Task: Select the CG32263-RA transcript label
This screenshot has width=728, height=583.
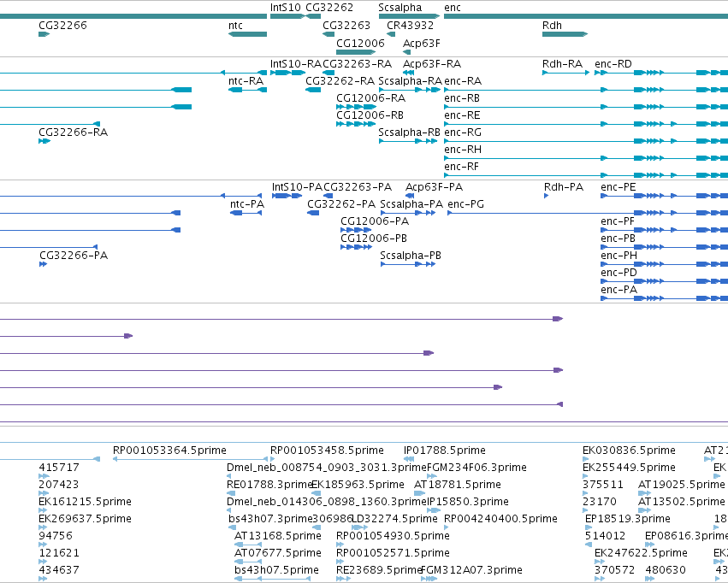Action: (x=357, y=64)
